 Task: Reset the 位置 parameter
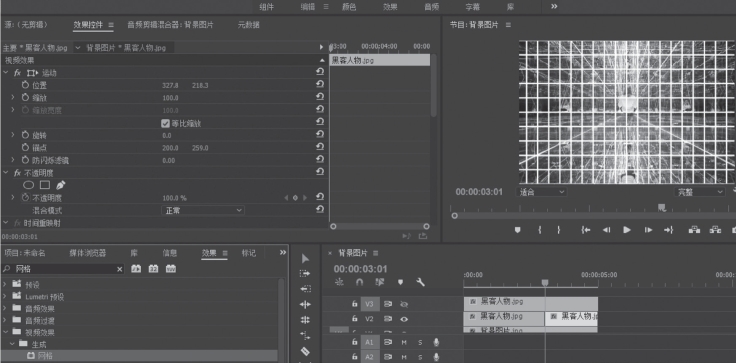click(320, 84)
